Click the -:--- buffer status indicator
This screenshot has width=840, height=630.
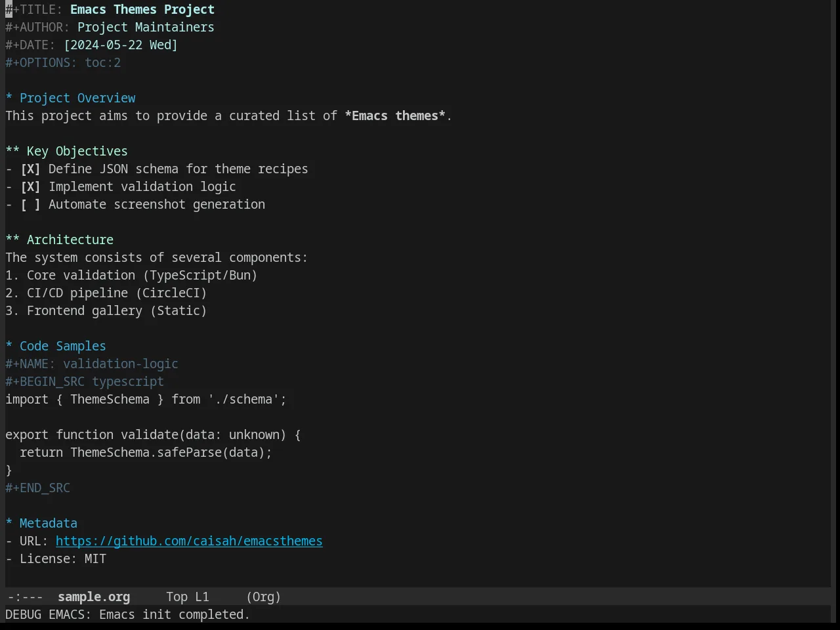(24, 597)
